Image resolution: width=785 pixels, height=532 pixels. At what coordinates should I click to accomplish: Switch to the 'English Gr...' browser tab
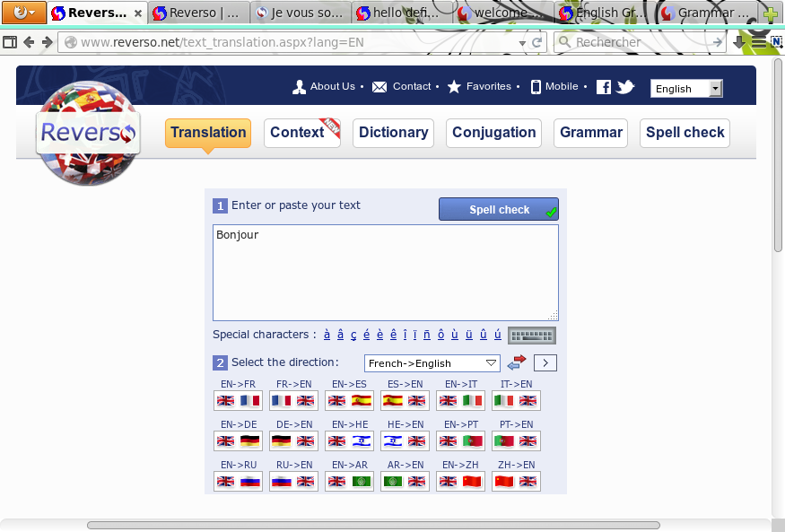tap(606, 13)
